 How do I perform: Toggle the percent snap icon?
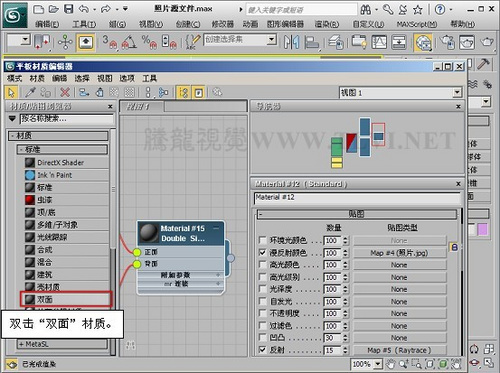click(x=149, y=42)
